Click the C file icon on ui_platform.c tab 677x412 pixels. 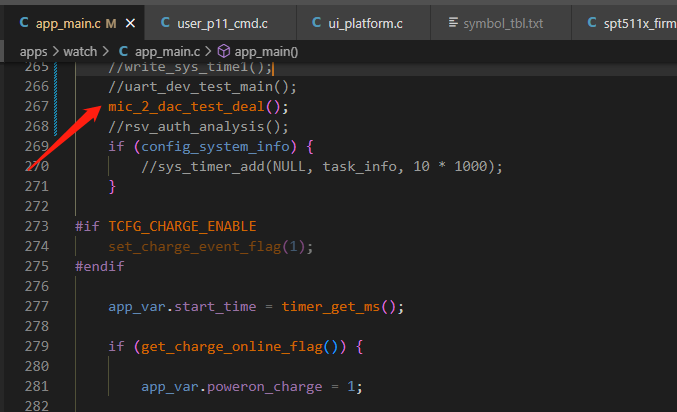click(316, 23)
